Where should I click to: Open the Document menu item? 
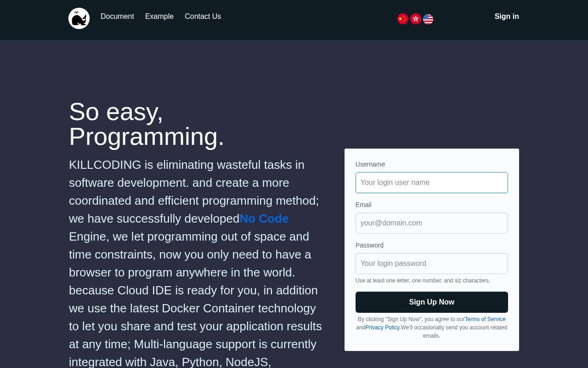point(117,17)
